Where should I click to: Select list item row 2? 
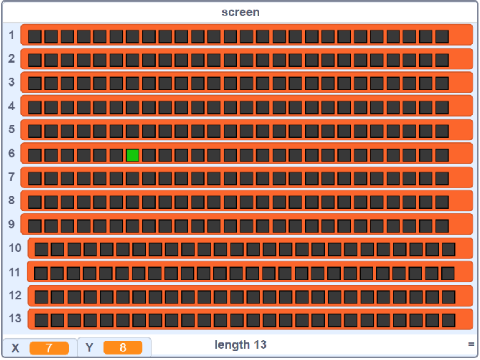click(247, 59)
